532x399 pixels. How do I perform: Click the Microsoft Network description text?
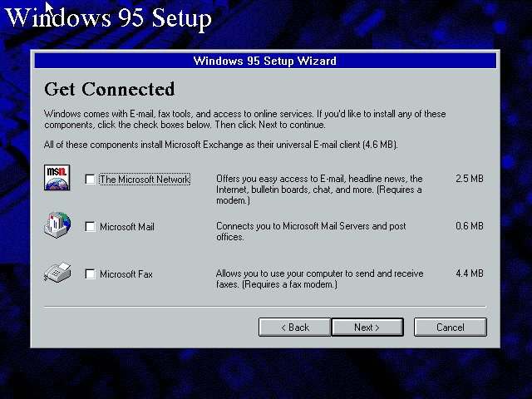click(x=319, y=190)
